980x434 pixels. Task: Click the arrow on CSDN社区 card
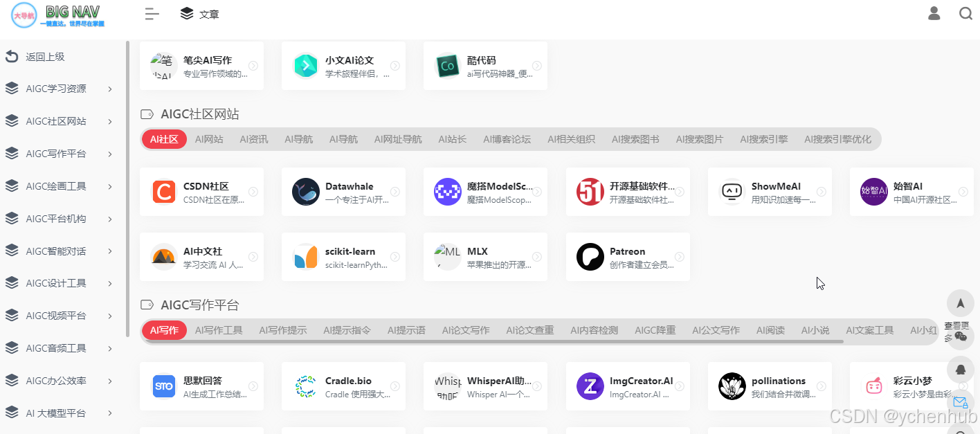(253, 192)
